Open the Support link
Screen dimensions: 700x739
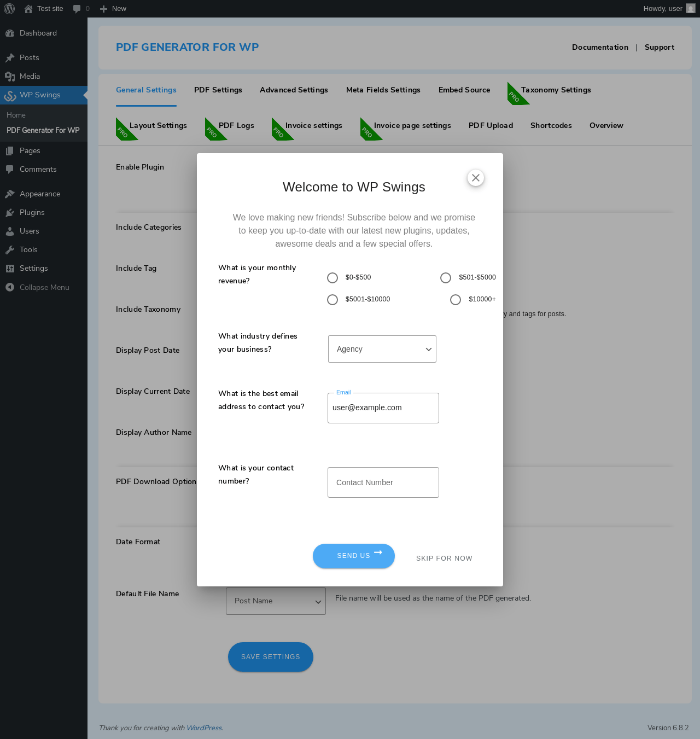click(660, 47)
